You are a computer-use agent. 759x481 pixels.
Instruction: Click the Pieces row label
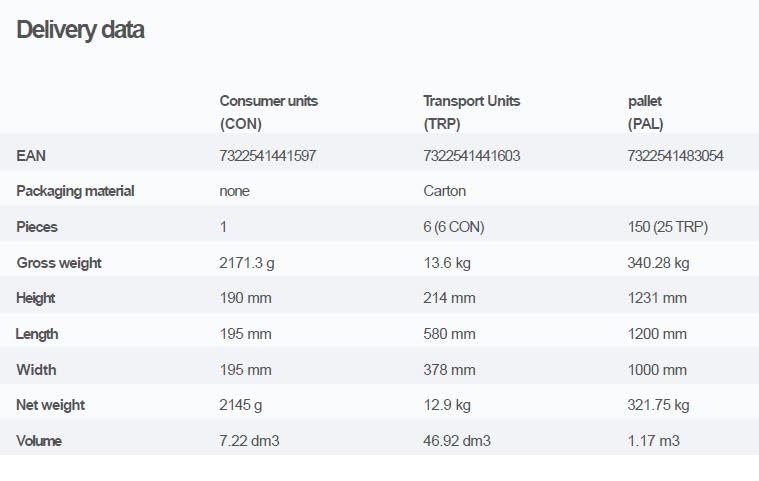37,227
